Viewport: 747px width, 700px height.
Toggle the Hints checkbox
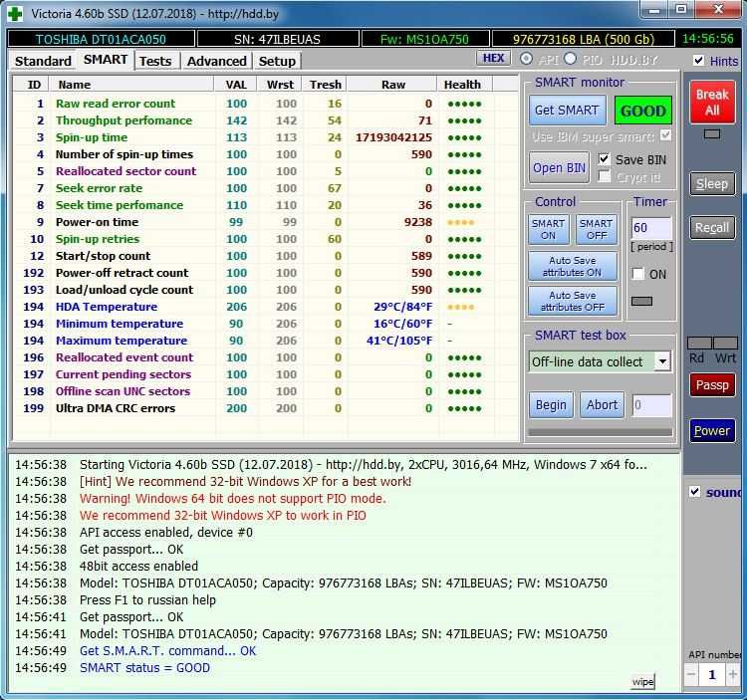698,60
